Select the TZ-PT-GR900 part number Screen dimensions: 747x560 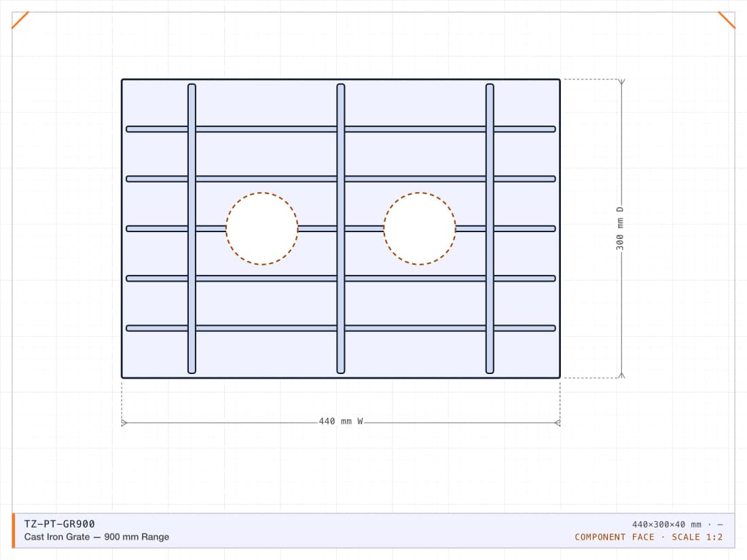coord(60,524)
